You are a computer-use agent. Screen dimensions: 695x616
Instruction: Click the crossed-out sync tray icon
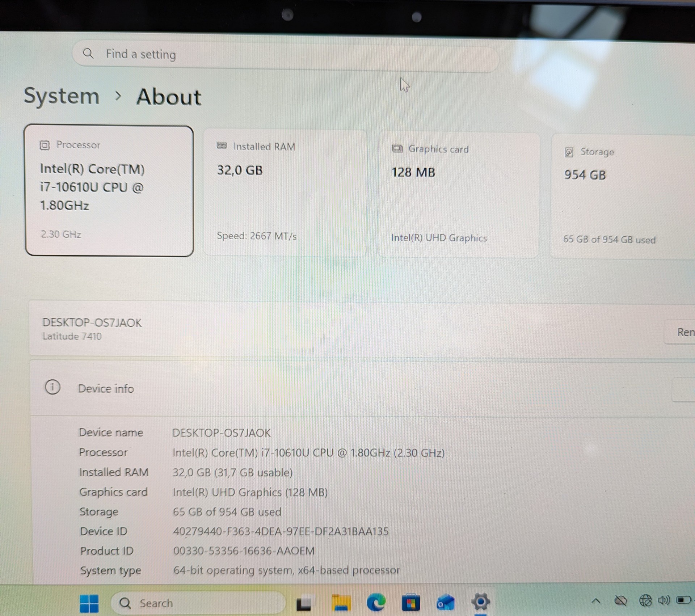620,601
